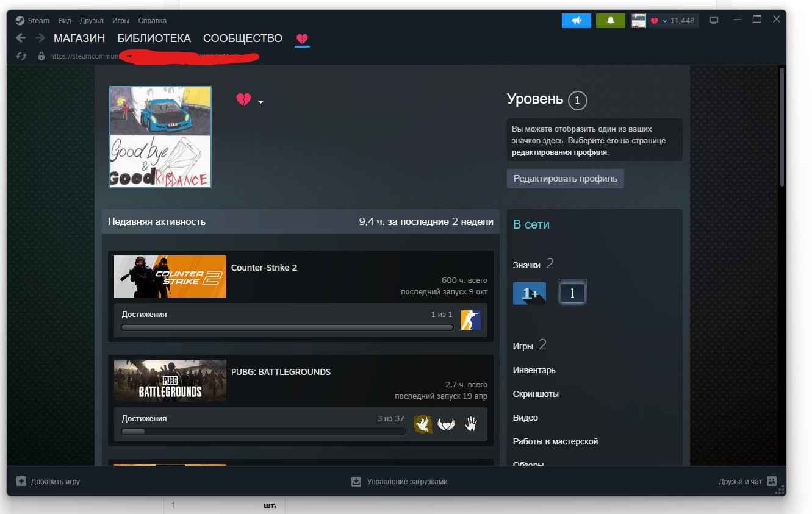Open the blue 1+ badge

point(530,293)
